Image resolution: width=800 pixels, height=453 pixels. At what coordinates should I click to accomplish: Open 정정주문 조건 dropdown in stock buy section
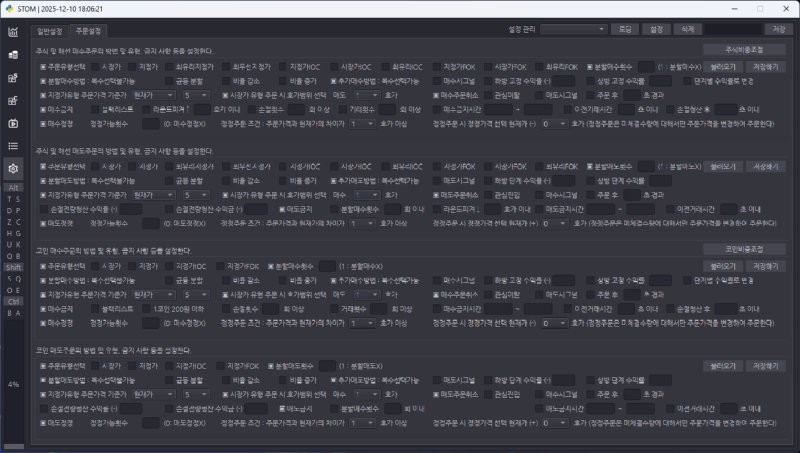click(x=362, y=124)
